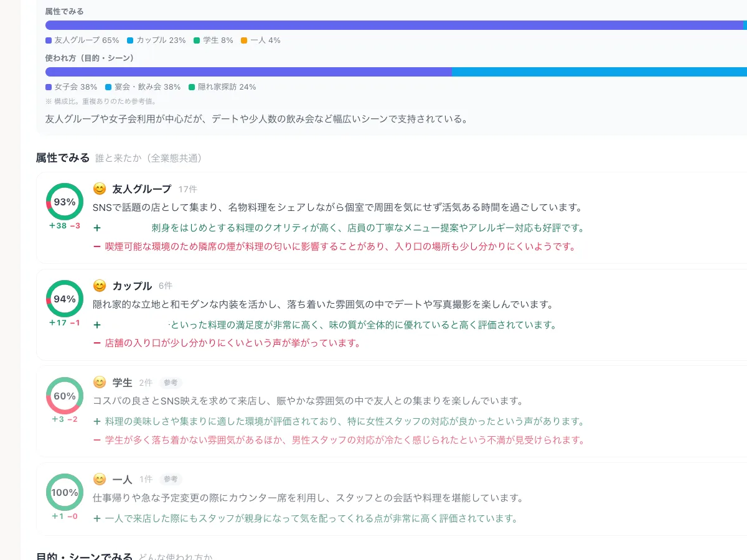This screenshot has height=560, width=747.
Task: Click the smiley emoji beside 友人グループ
Action: pos(100,189)
